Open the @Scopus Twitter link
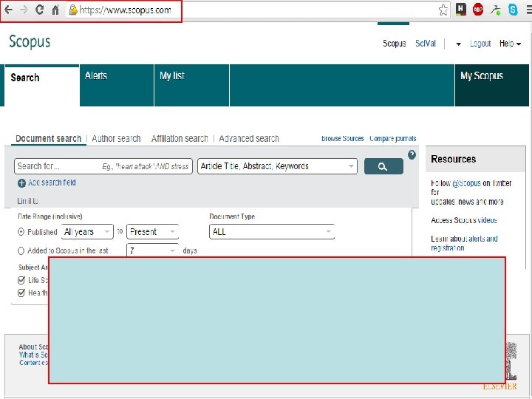 pyautogui.click(x=466, y=183)
